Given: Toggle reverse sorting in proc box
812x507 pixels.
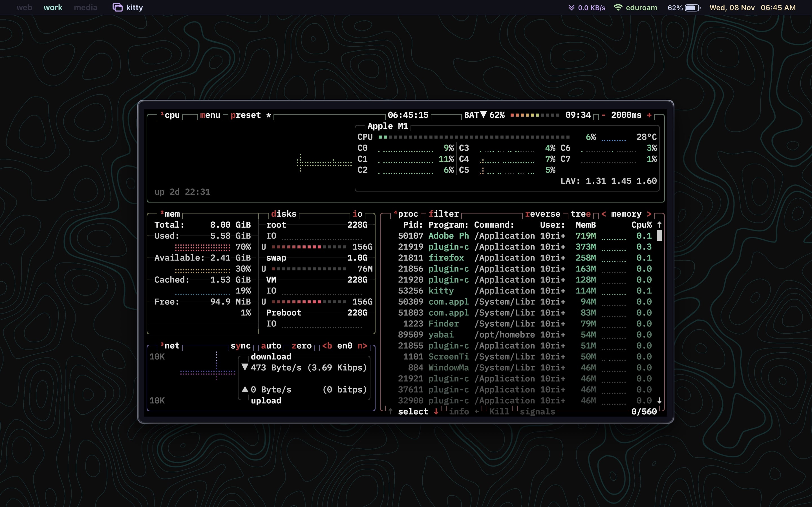Looking at the screenshot, I should [542, 214].
